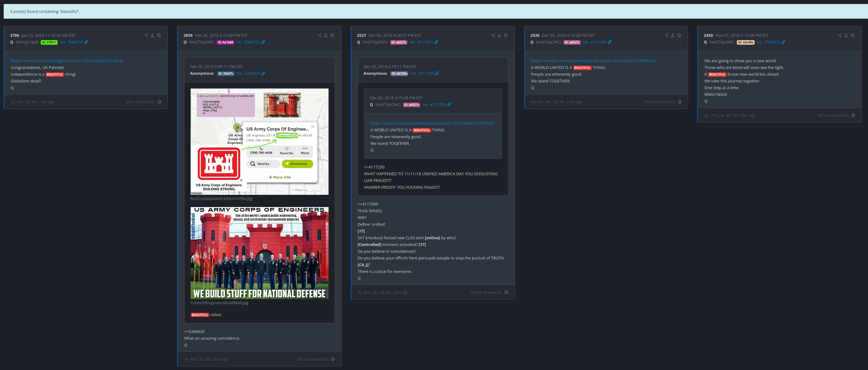The height and width of the screenshot is (370, 868).
Task: Open anonymous post link No. 5286620
Action: click(x=248, y=74)
